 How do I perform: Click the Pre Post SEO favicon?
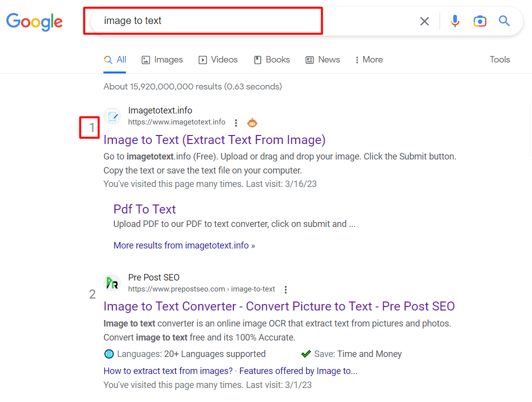pyautogui.click(x=112, y=283)
